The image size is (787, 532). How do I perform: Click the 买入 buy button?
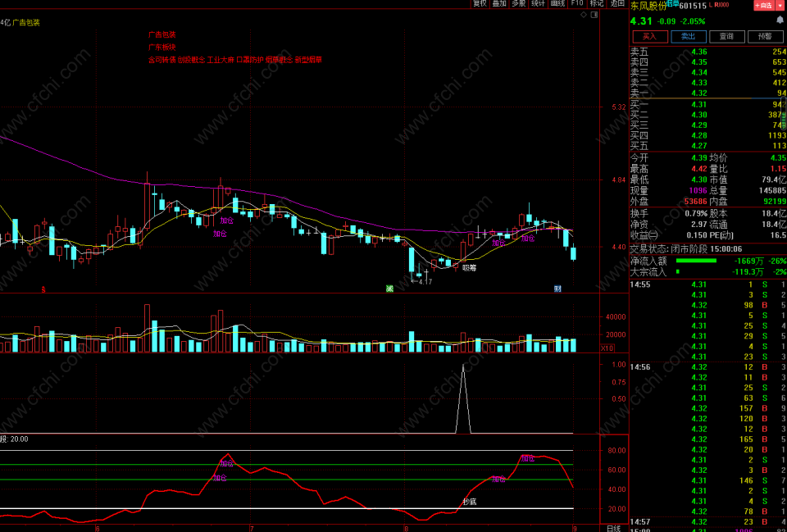click(650, 37)
